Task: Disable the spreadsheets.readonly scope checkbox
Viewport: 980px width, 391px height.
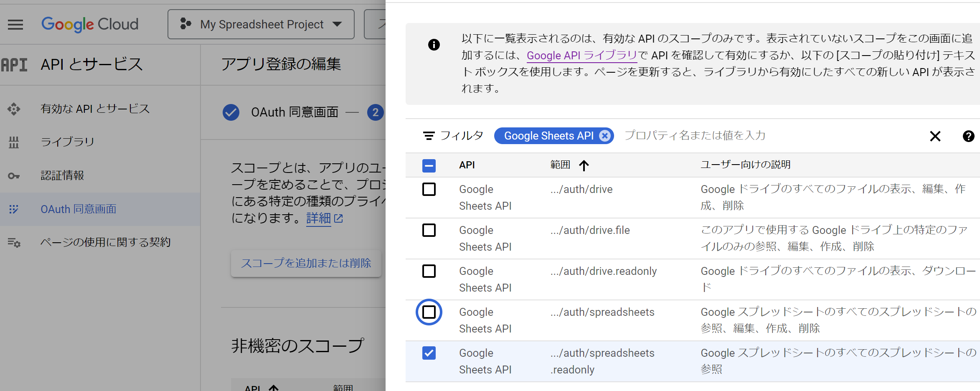Action: [429, 353]
